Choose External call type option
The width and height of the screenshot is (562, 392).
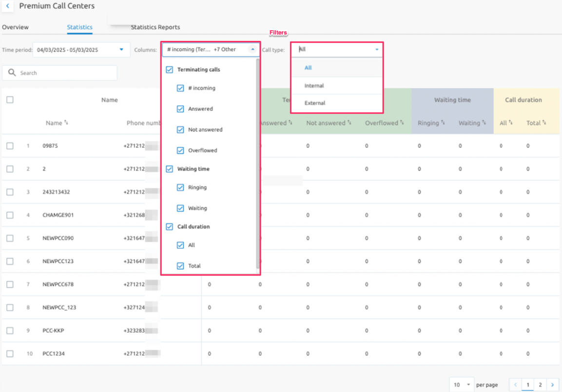click(x=315, y=103)
